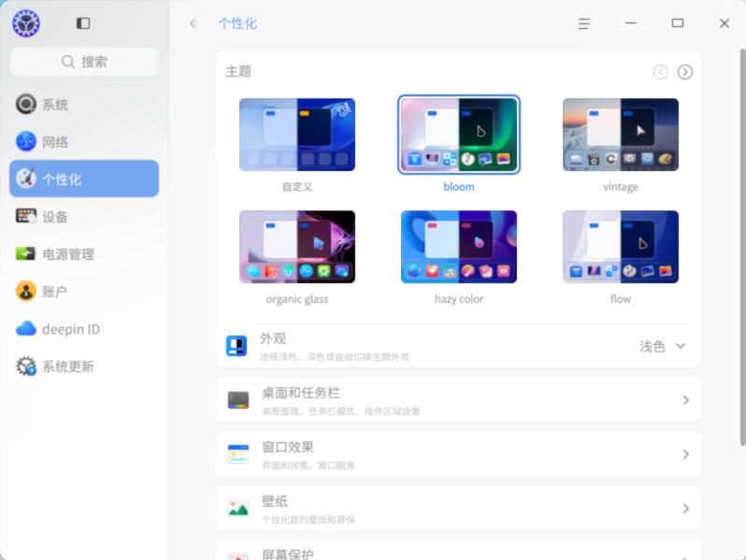Click the vintage theme label
This screenshot has width=746, height=560.
[621, 187]
